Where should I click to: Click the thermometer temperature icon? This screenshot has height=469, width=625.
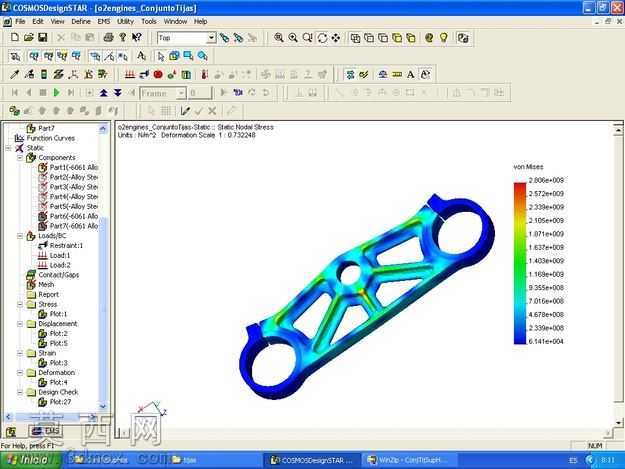pyautogui.click(x=204, y=74)
